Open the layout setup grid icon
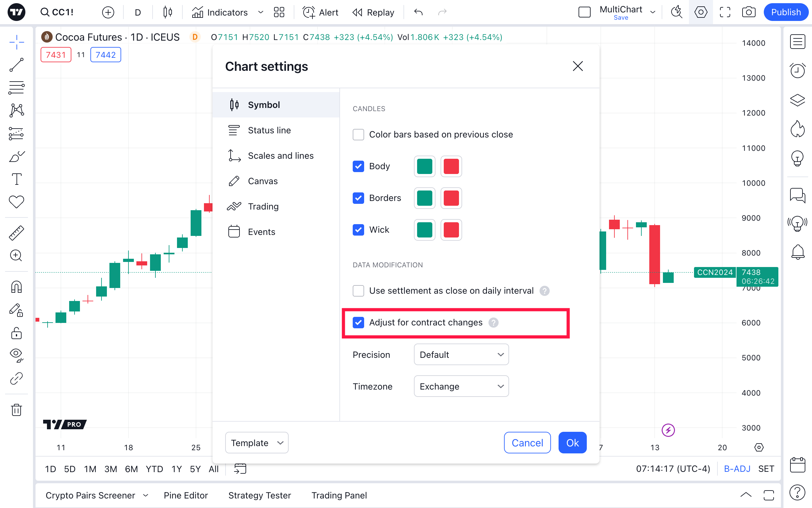The height and width of the screenshot is (508, 812). 279,12
